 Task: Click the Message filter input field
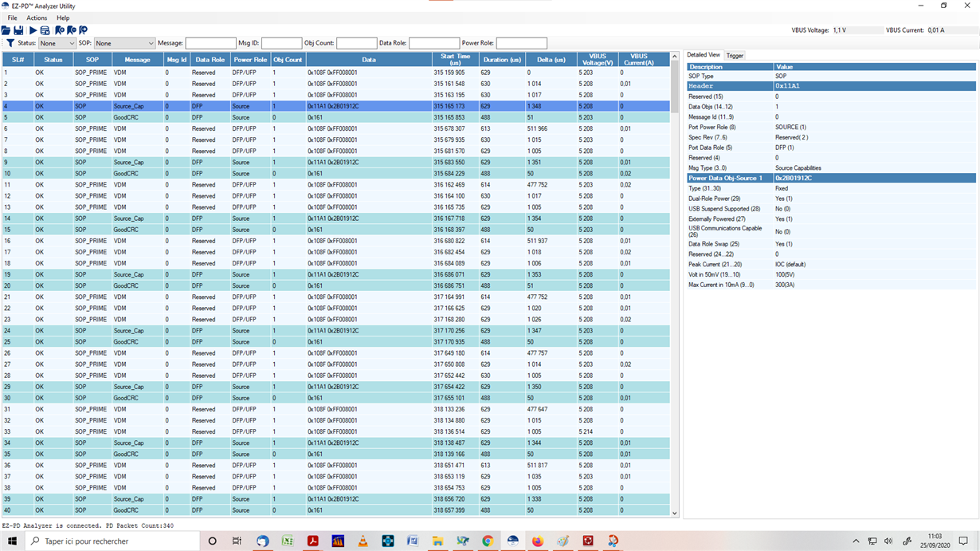click(211, 43)
